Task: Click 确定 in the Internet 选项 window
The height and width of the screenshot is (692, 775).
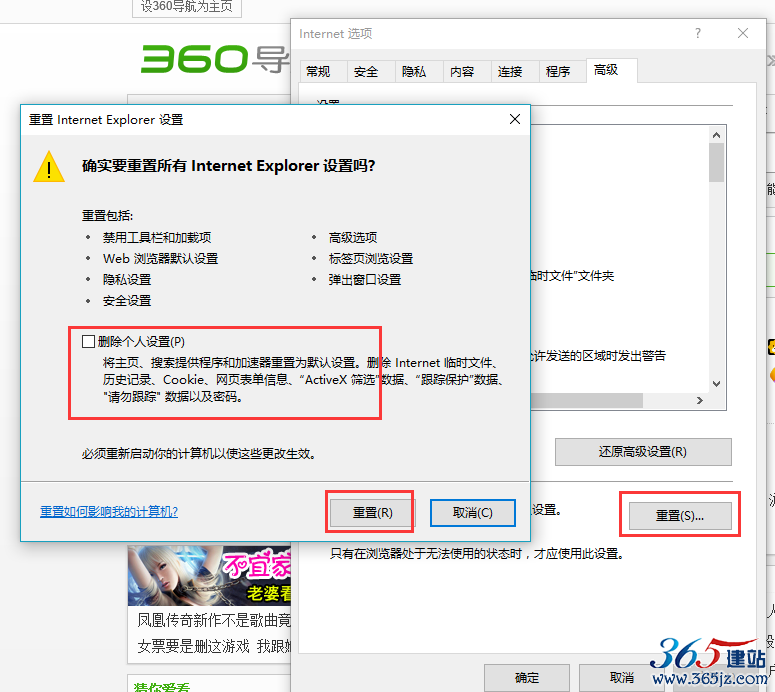Action: (x=526, y=677)
